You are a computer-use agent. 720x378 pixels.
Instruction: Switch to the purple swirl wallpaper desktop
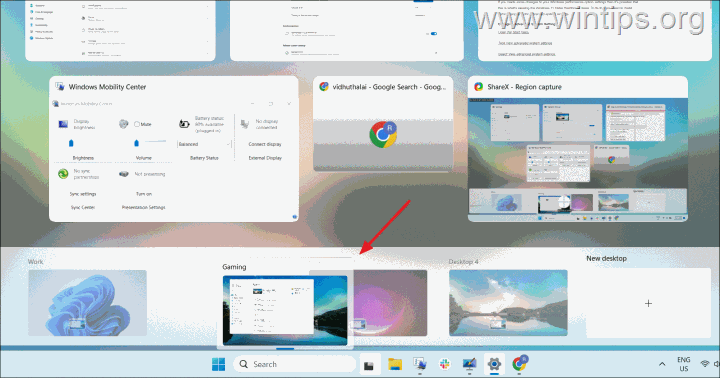click(x=390, y=303)
